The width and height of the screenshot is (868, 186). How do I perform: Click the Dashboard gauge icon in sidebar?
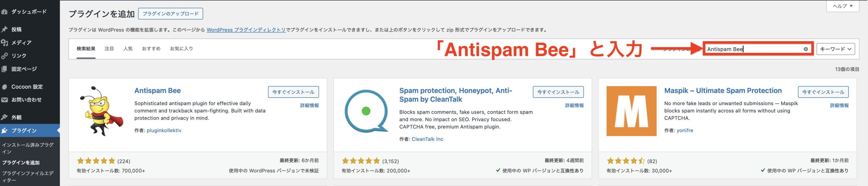click(x=4, y=12)
